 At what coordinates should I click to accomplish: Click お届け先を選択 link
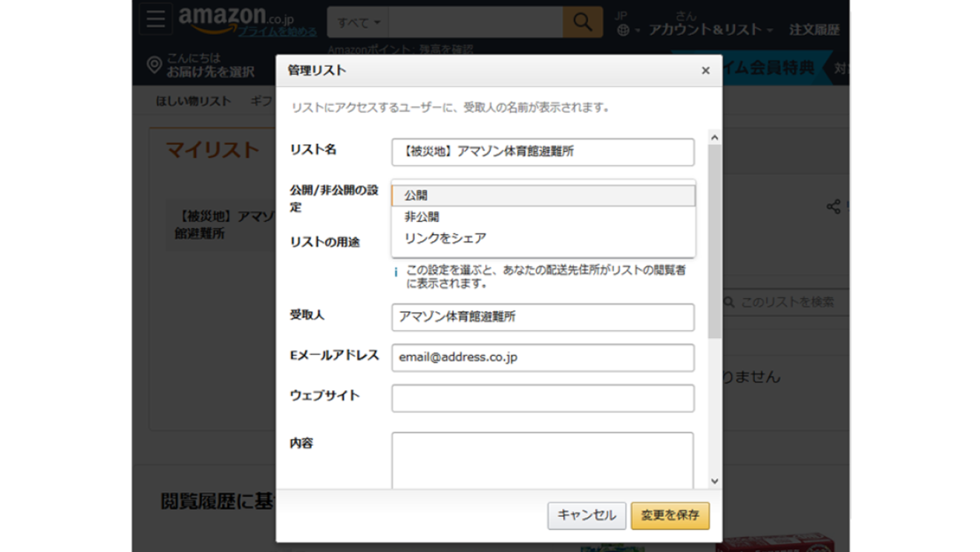point(210,72)
